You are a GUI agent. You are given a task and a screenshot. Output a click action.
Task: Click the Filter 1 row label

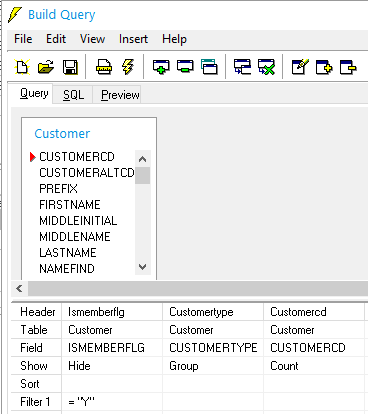36,402
